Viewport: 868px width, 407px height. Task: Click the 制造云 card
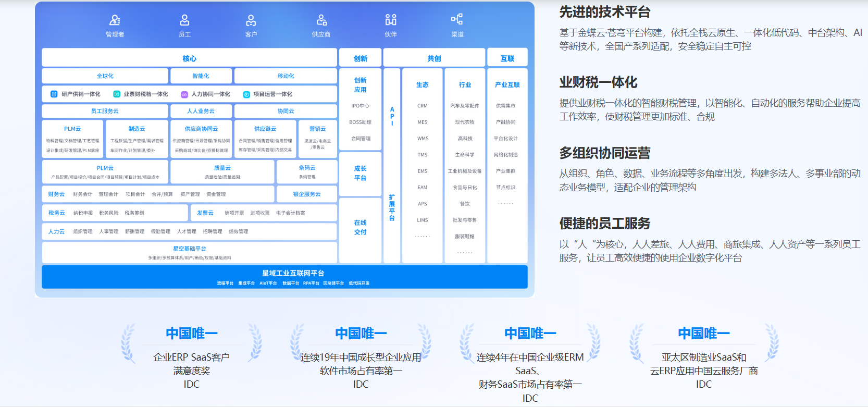point(137,139)
